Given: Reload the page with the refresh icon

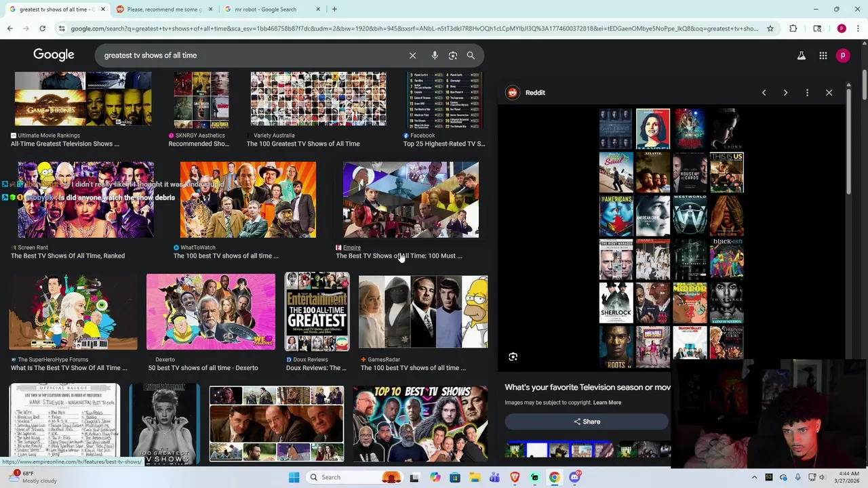Looking at the screenshot, I should (x=42, y=28).
